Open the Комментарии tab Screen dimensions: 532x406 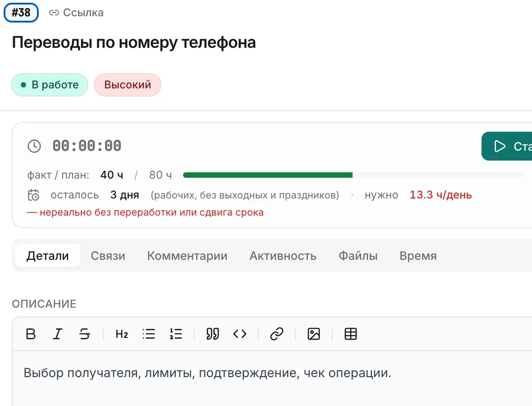coord(187,256)
